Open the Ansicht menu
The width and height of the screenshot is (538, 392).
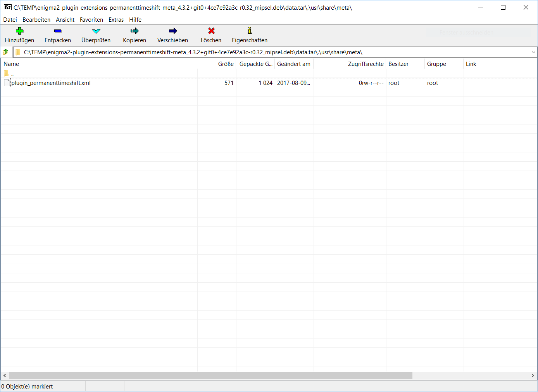click(65, 20)
